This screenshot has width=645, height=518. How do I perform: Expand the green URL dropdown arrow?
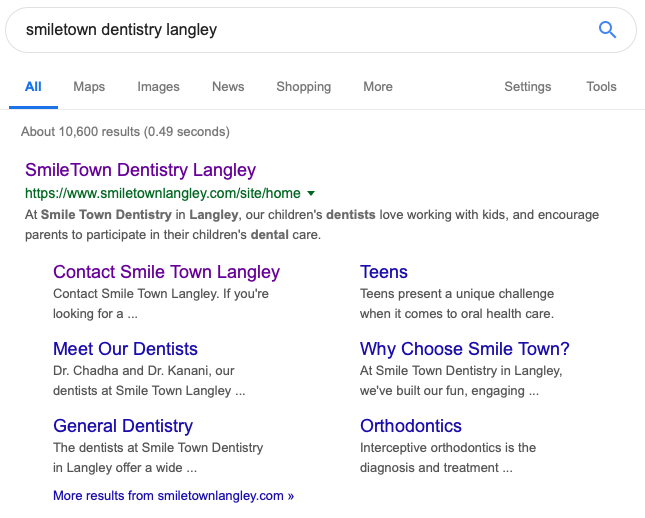[311, 193]
